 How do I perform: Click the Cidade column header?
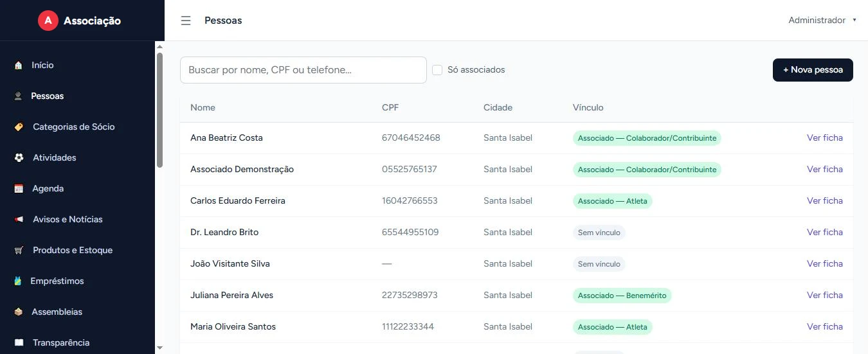(x=498, y=108)
